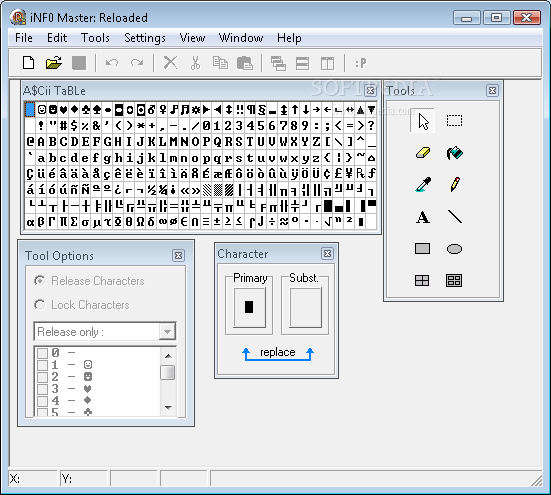This screenshot has height=495, width=551.
Task: Click the character list scrollbar thumb
Action: pos(168,373)
